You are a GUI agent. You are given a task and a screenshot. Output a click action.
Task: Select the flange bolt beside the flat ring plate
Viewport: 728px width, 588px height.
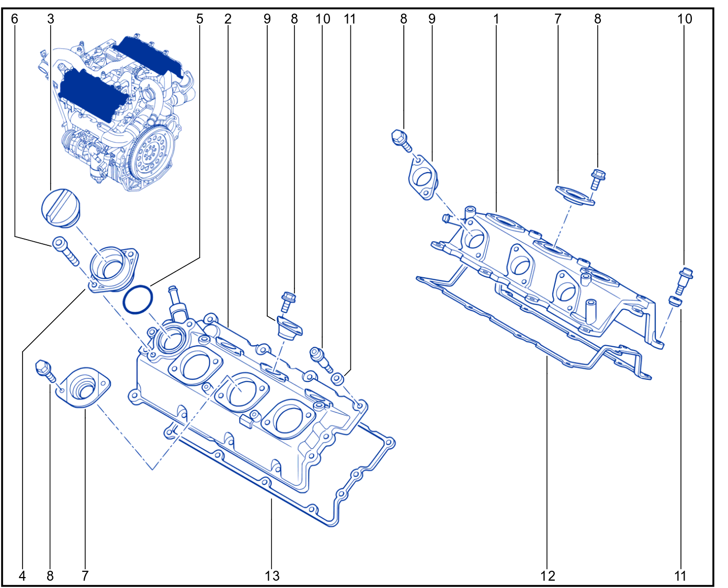(598, 178)
